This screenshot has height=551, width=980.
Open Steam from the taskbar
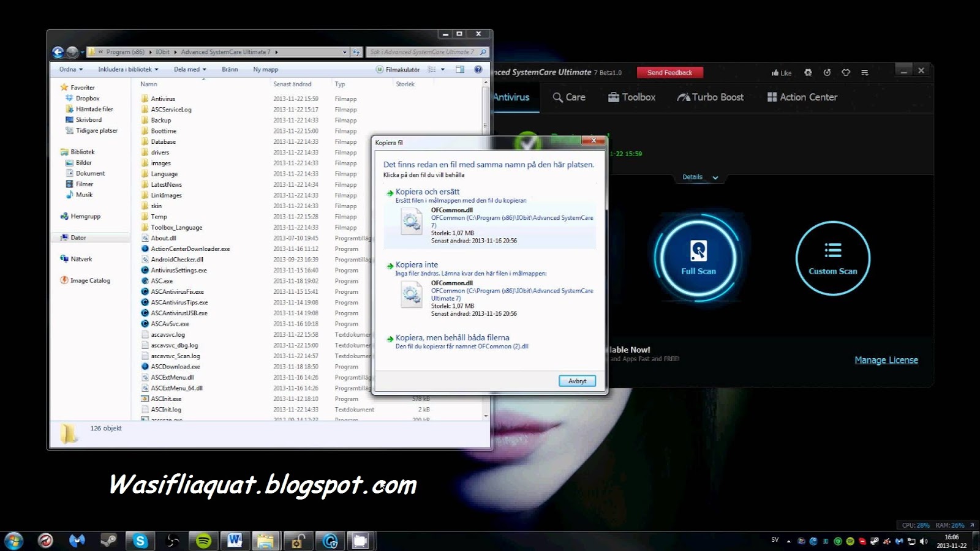(x=109, y=541)
